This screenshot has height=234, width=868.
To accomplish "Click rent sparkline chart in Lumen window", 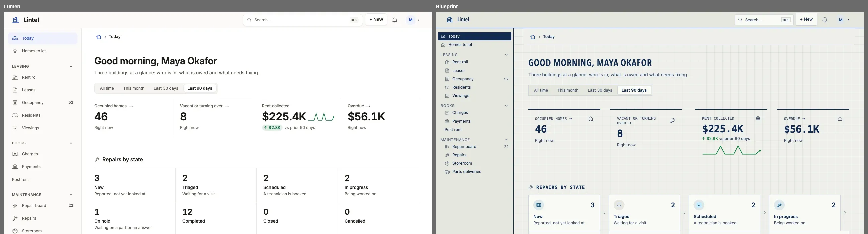I will click(321, 117).
